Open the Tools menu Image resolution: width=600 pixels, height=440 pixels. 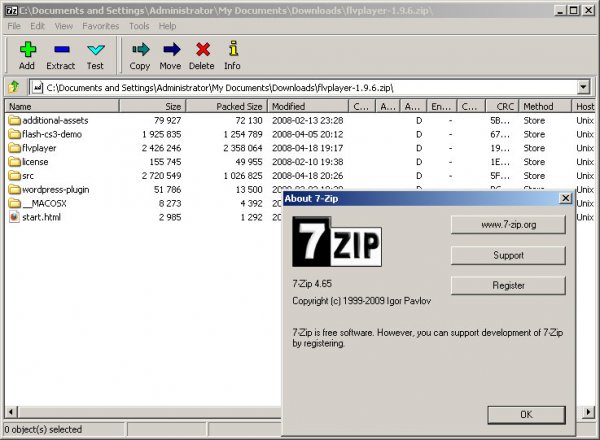139,26
